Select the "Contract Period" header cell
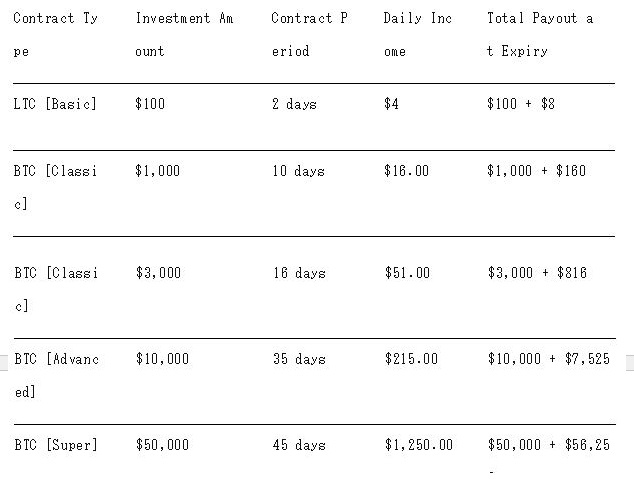The width and height of the screenshot is (634, 493). (309, 35)
